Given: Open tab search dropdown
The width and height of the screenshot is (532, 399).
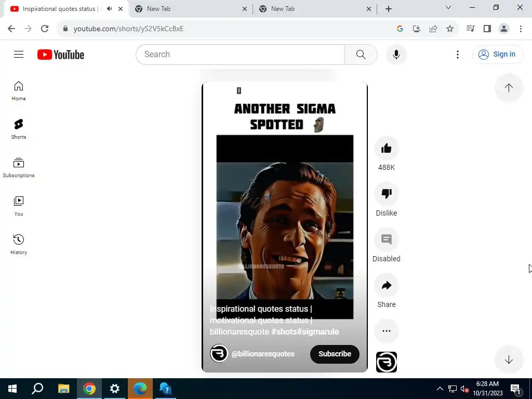Looking at the screenshot, I should [x=448, y=7].
